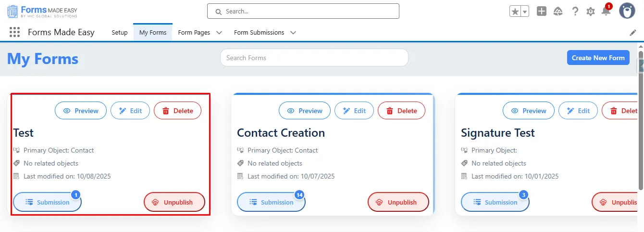Focus the Search Forms field

pos(314,58)
